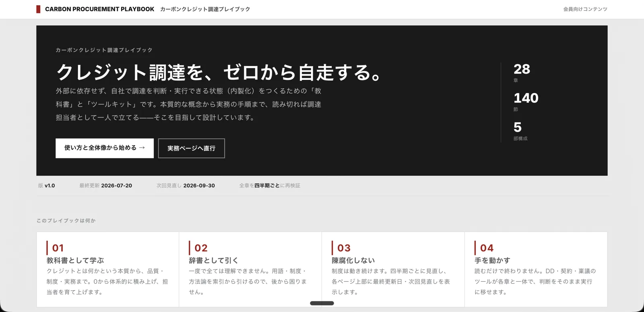Image resolution: width=644 pixels, height=312 pixels.
Task: Click the header subtitle カーボンクレジット調達プレイブック
Action: [205, 9]
